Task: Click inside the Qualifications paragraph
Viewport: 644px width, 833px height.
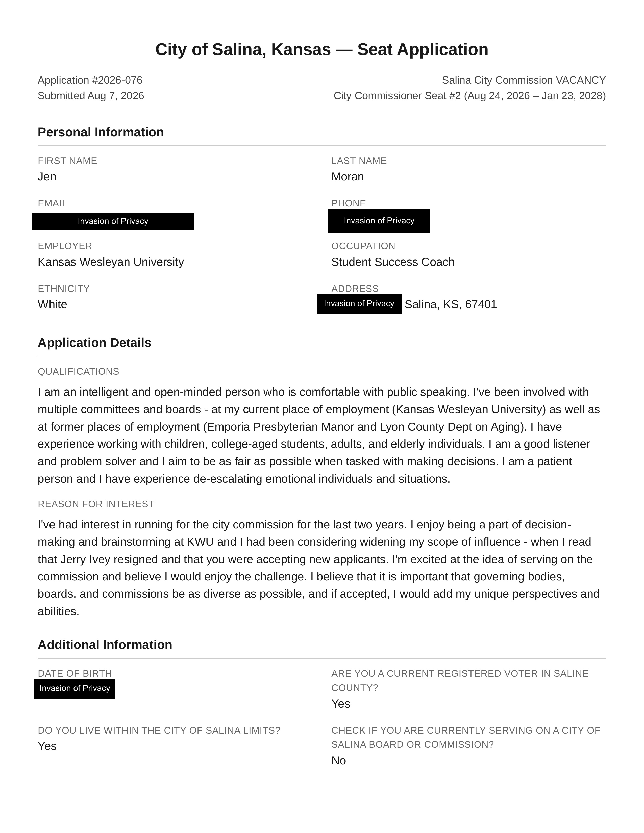Action: click(319, 435)
